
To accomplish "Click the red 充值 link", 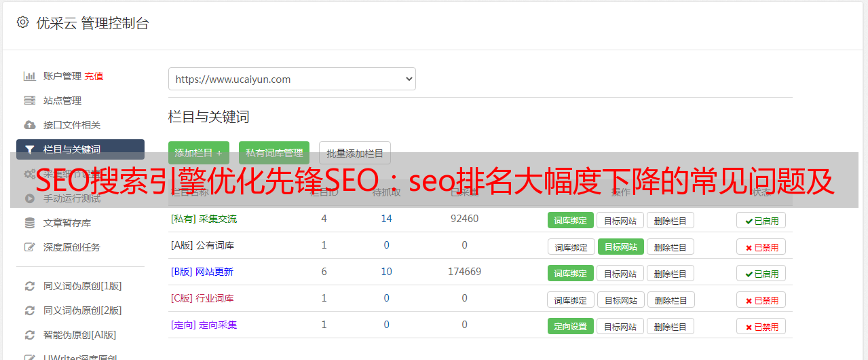I will pos(94,76).
